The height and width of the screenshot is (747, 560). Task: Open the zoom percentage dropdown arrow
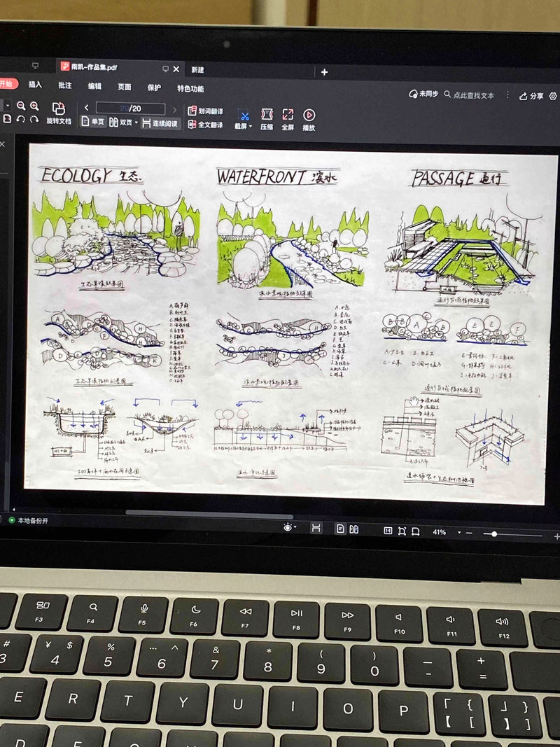tap(459, 532)
